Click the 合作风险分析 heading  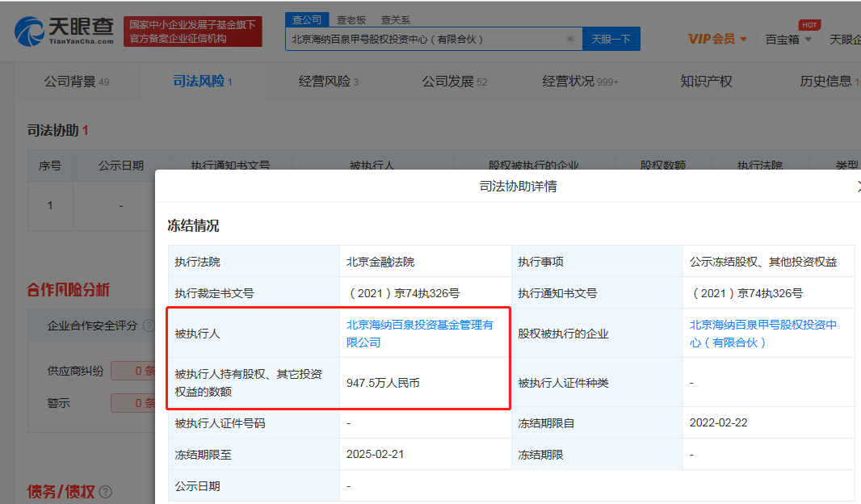coord(69,290)
